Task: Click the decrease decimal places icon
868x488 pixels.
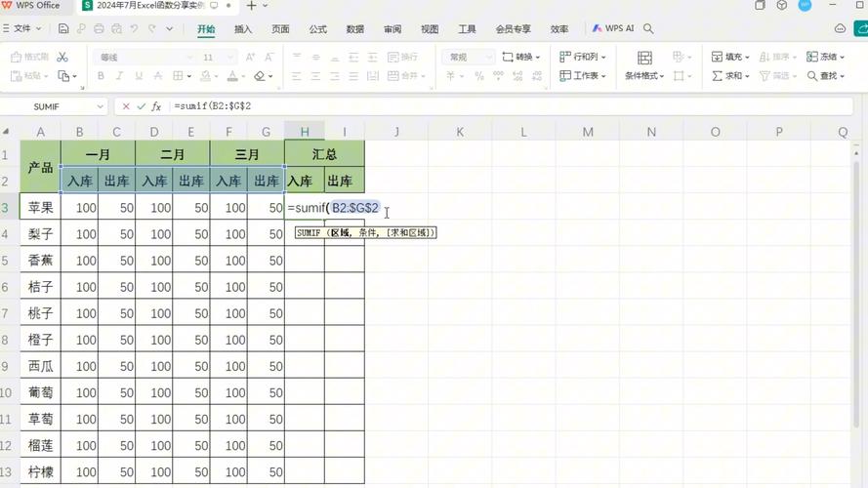Action: pos(537,76)
